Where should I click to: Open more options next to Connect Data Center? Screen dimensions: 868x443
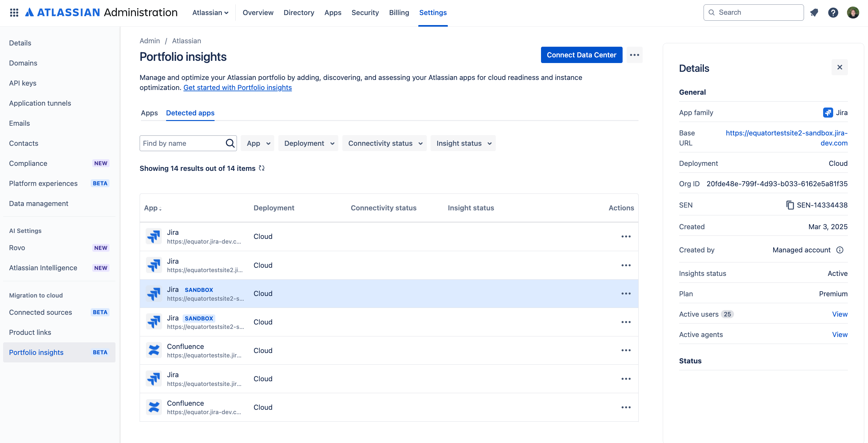point(634,55)
